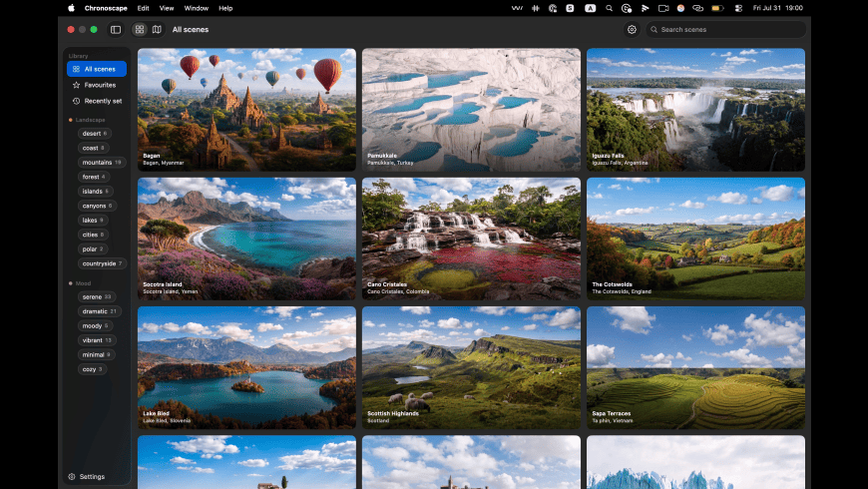Click the clock icon next to Recently set

(x=77, y=101)
